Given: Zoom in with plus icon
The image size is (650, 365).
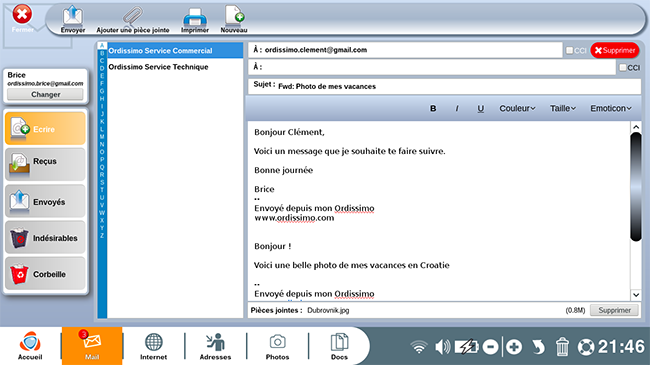Looking at the screenshot, I should point(514,347).
